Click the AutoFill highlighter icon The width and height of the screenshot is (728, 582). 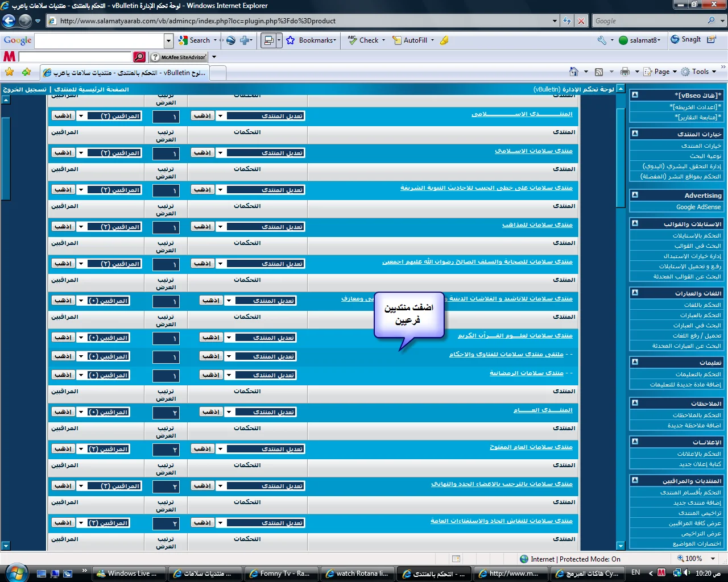444,40
